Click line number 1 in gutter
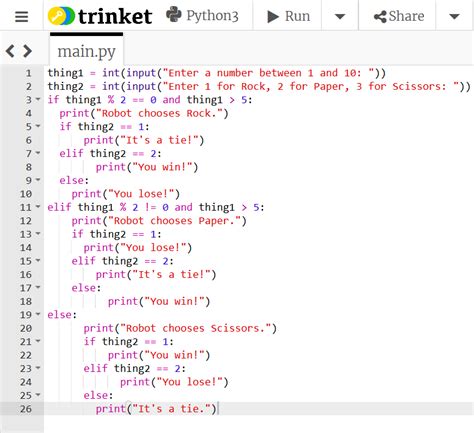Image resolution: width=474 pixels, height=433 pixels. (29, 73)
